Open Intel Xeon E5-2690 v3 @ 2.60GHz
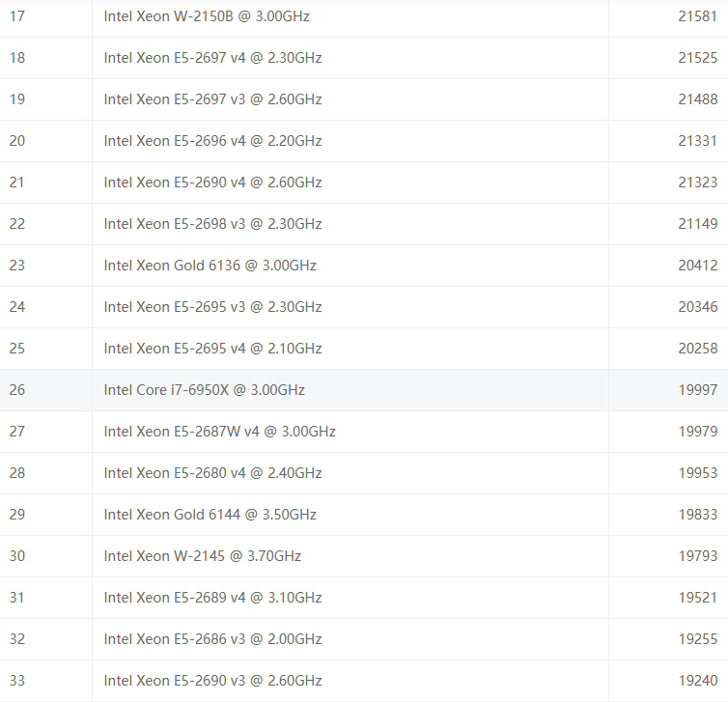This screenshot has height=702, width=728. click(212, 681)
